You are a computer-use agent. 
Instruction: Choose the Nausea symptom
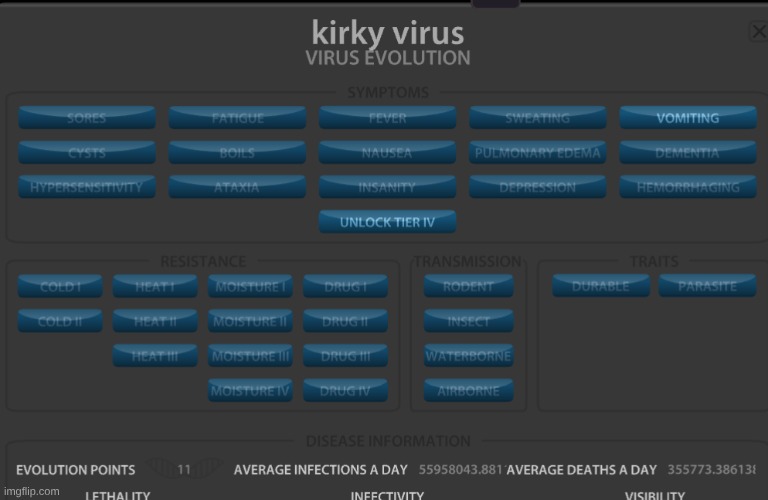pos(387,152)
